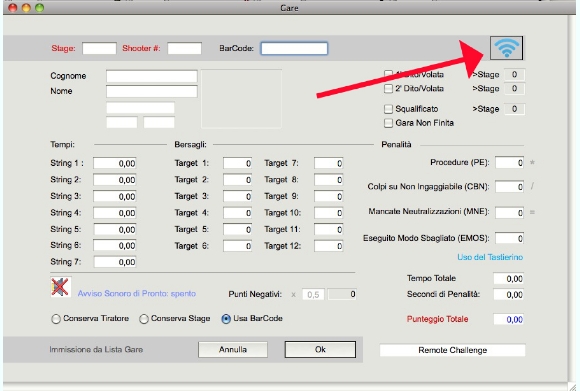Viewport: 580px width, 391px height.
Task: Click the Colpi su Non Ingaggiabile field
Action: coord(509,187)
